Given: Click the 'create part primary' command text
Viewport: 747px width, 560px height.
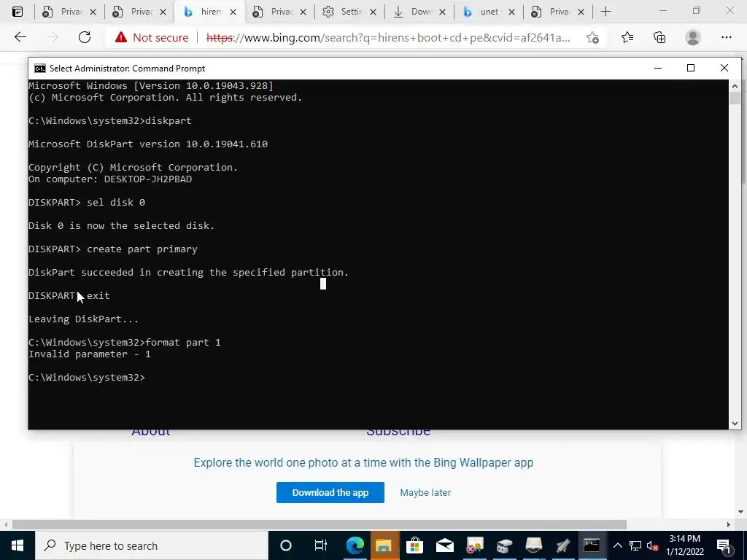Looking at the screenshot, I should tap(142, 249).
